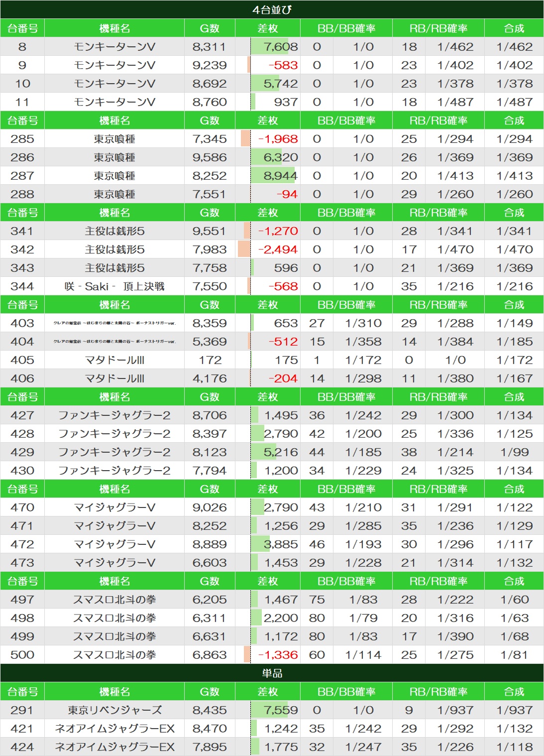
Task: Click the 7,559 difference for machine 291
Action: 281,710
